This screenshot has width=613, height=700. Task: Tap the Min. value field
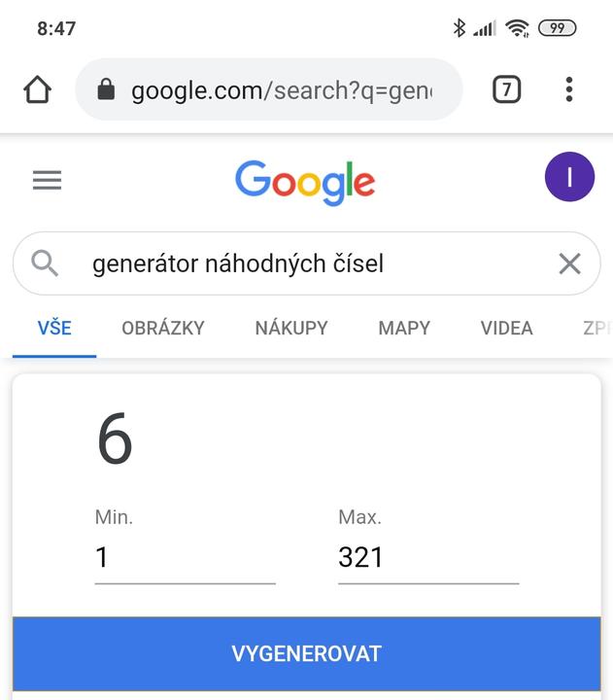[x=185, y=558]
